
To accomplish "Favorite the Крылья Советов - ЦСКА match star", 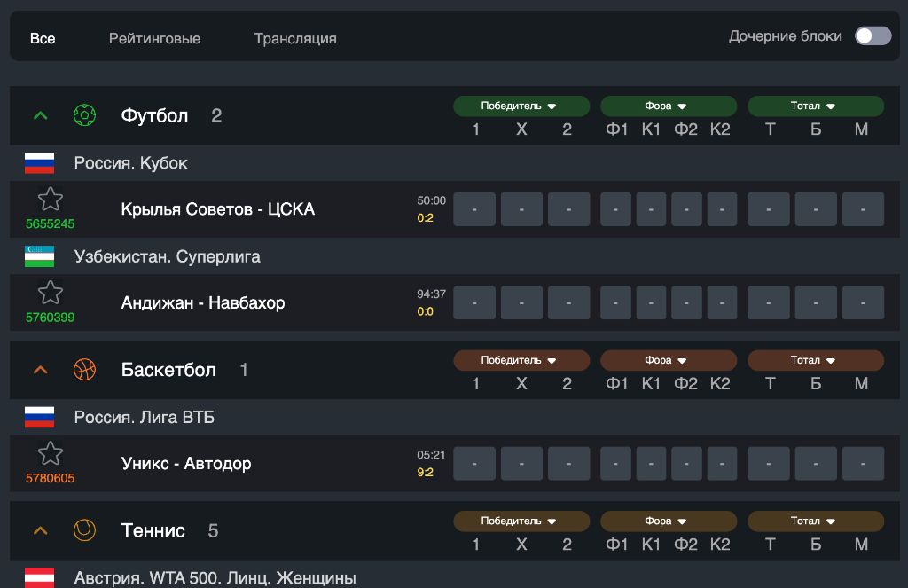I will click(51, 200).
